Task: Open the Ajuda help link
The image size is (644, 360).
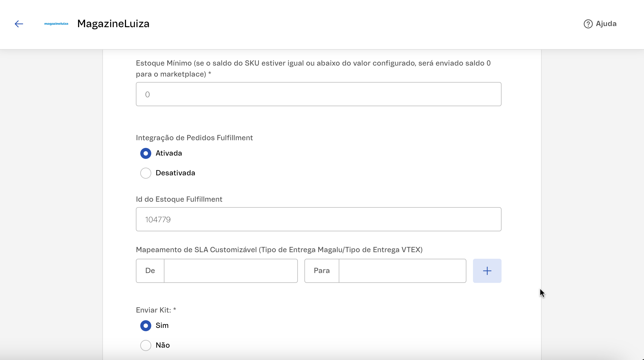Action: [606, 24]
